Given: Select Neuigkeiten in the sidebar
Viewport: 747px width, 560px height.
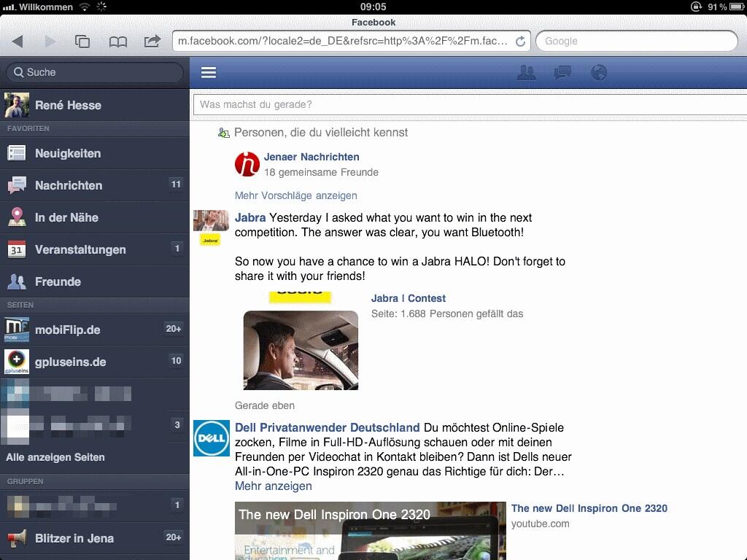Looking at the screenshot, I should [x=95, y=153].
